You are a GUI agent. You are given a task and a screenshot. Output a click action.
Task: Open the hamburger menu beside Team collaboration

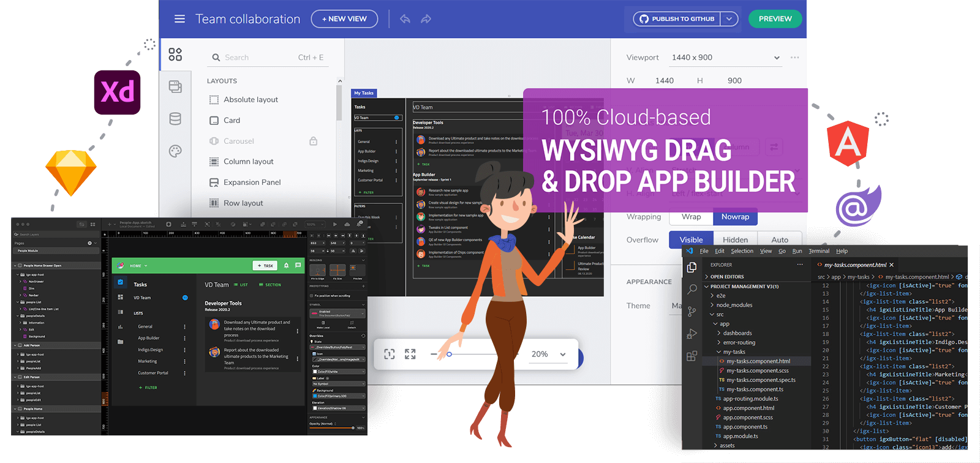click(179, 19)
